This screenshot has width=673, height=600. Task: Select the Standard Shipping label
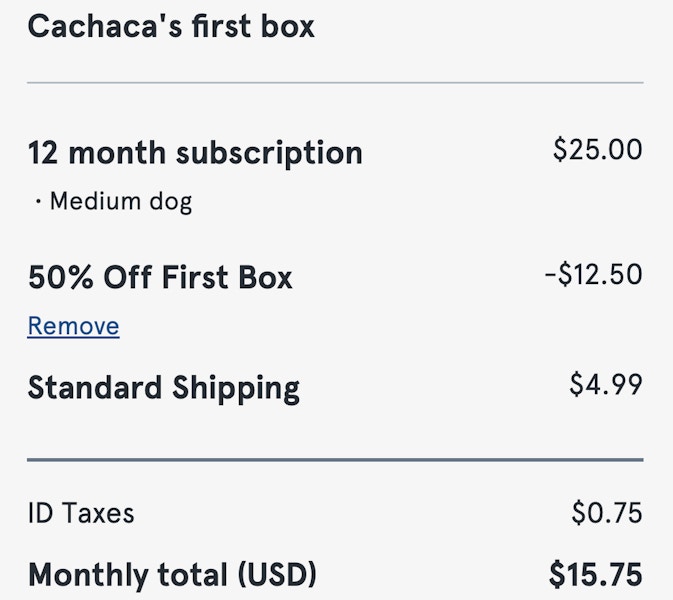tap(164, 388)
